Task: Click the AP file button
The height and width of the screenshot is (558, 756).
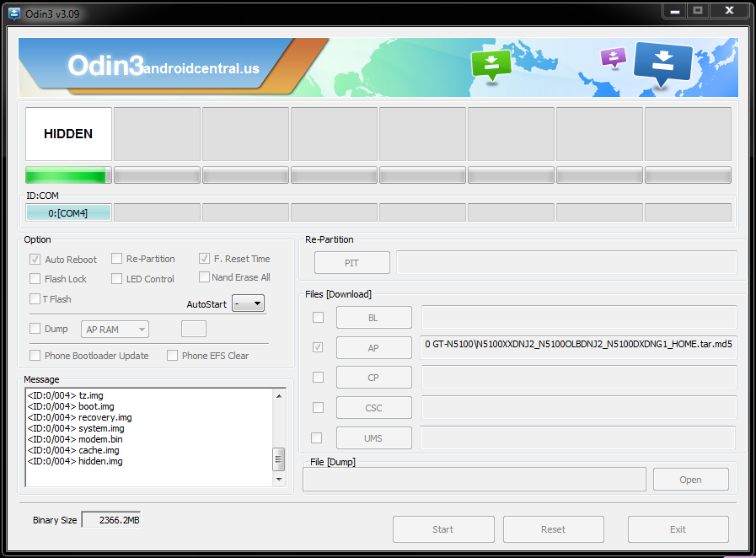Action: pyautogui.click(x=373, y=348)
